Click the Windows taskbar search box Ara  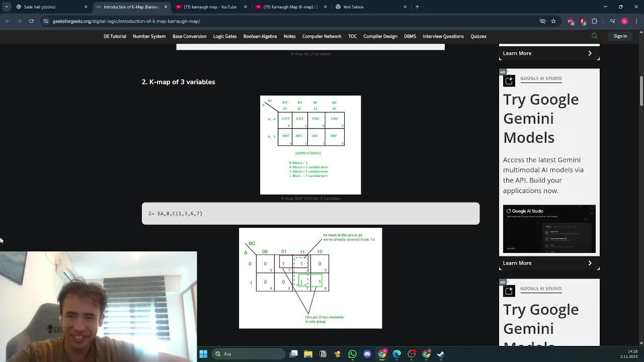(249, 354)
